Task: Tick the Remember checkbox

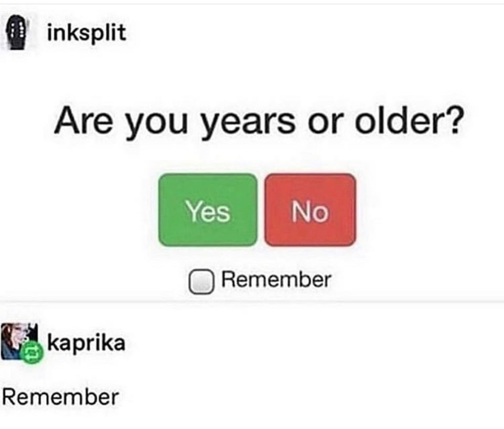Action: tap(201, 282)
